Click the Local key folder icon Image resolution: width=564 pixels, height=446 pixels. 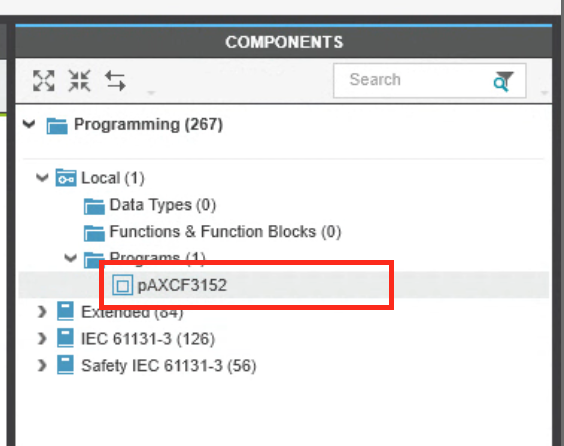pos(66,178)
